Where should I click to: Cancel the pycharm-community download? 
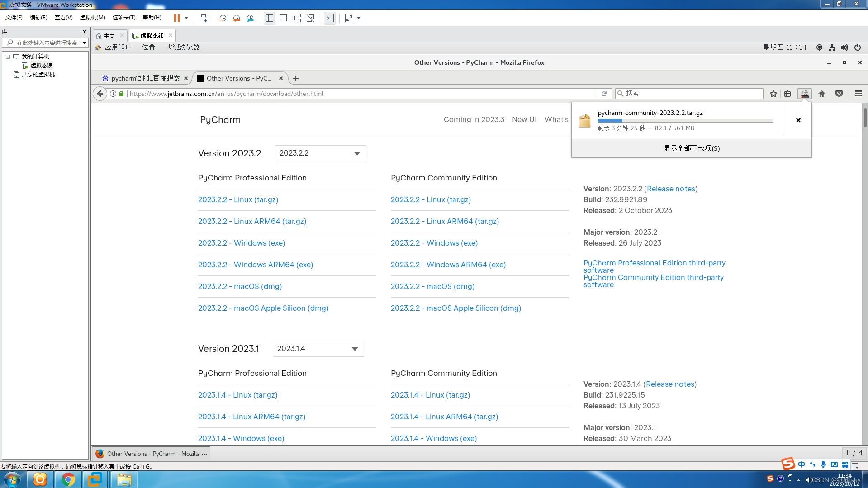coord(798,120)
